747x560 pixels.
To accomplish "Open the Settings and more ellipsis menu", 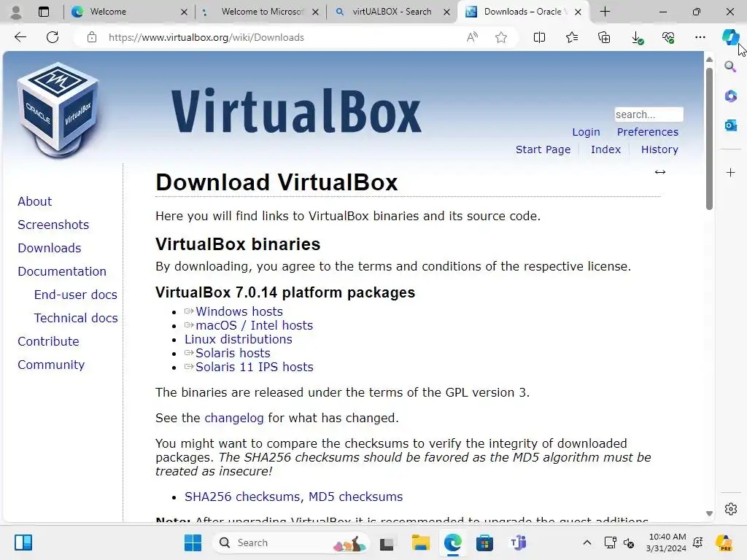I will click(700, 37).
